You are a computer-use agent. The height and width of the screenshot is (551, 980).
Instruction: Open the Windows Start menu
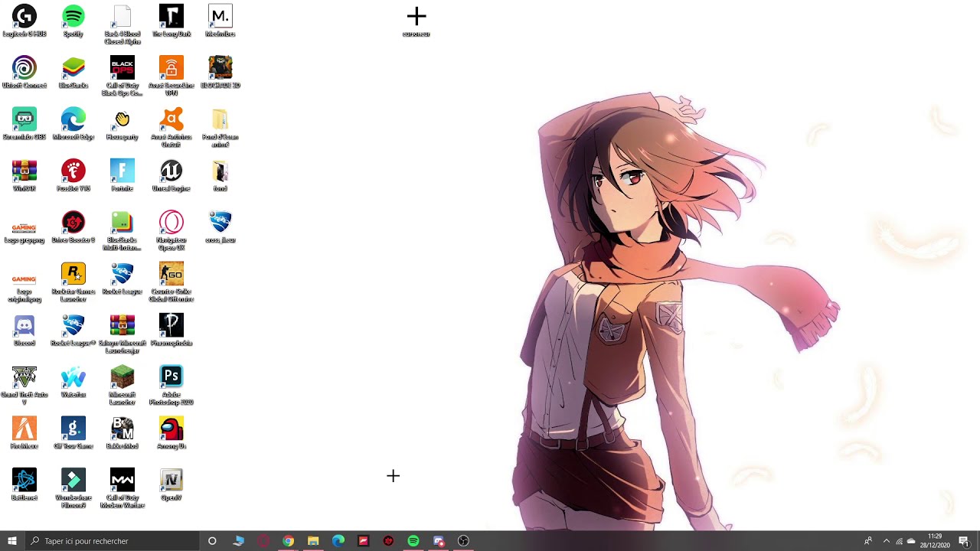pos(12,541)
